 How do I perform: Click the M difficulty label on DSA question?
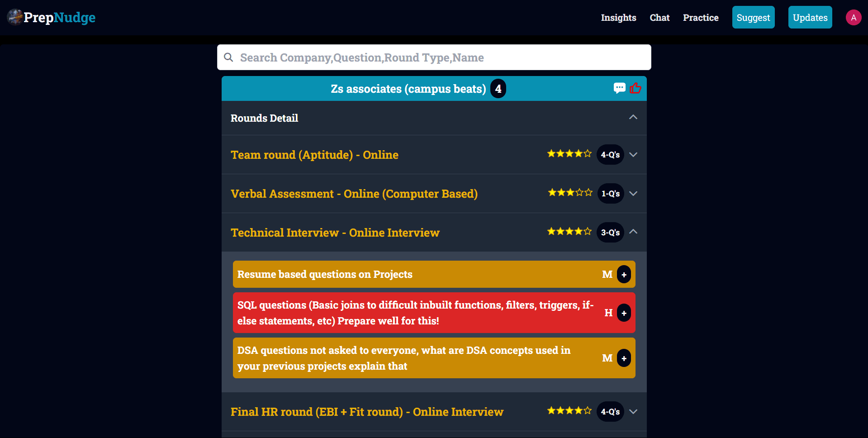[x=607, y=358]
